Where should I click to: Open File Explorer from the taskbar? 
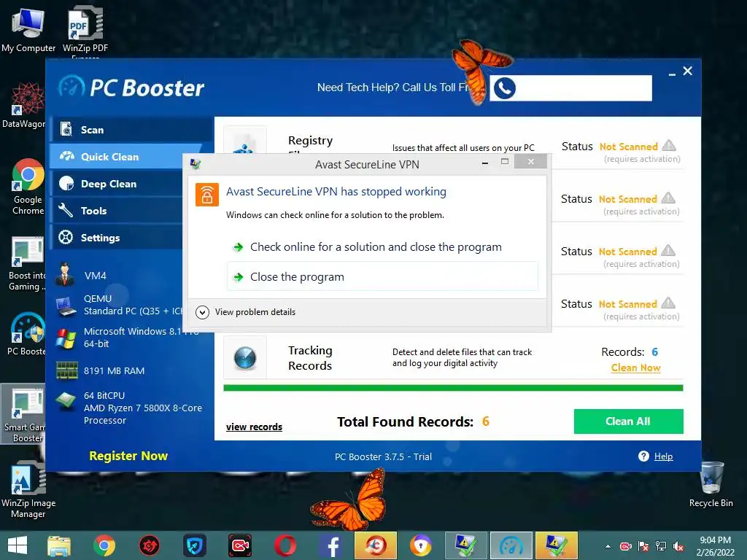coord(59,545)
